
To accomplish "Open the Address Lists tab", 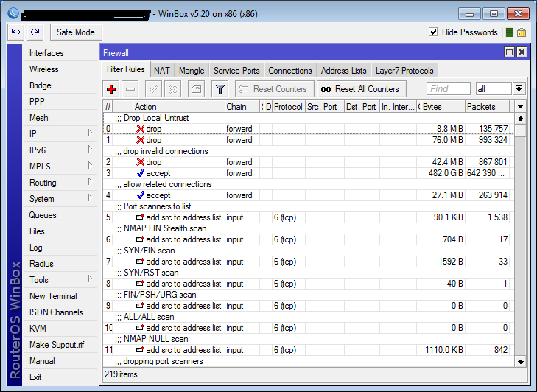I will (x=344, y=71).
